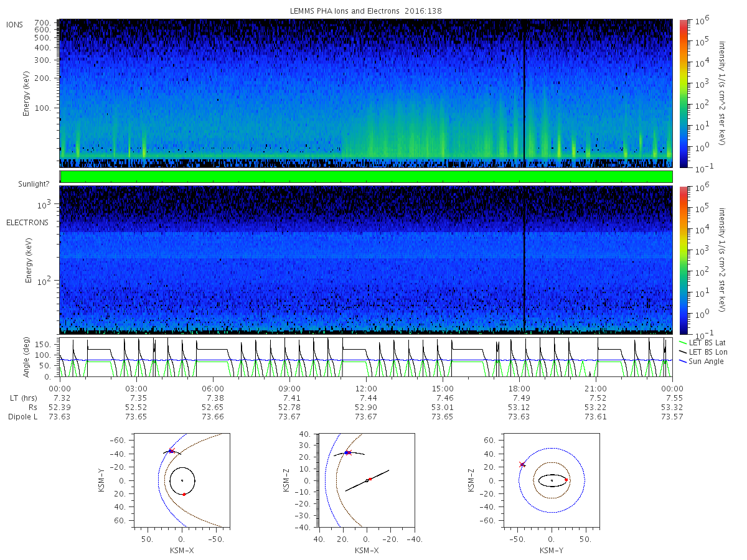Click the Dipole L row label

[x=22, y=416]
